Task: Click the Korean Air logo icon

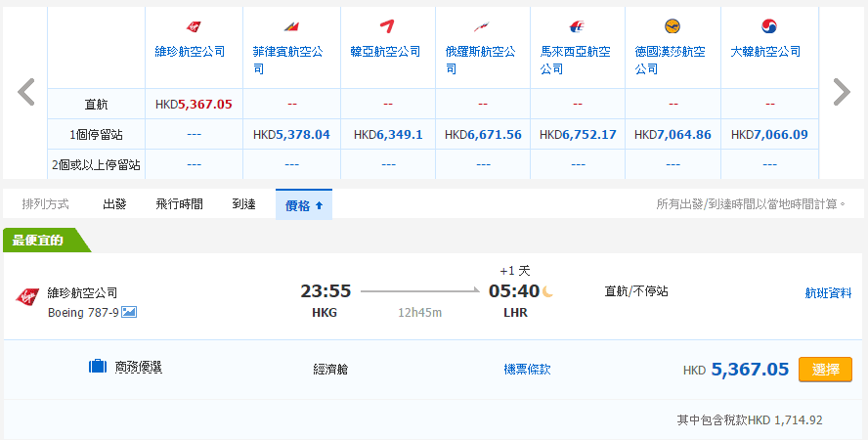Action: tap(769, 26)
